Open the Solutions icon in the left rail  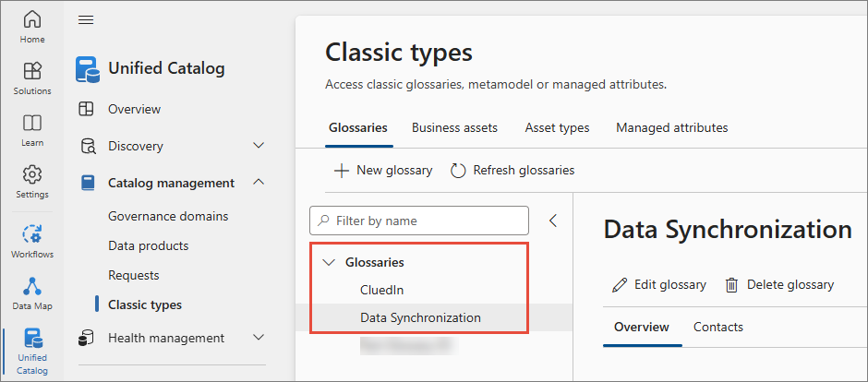32,71
